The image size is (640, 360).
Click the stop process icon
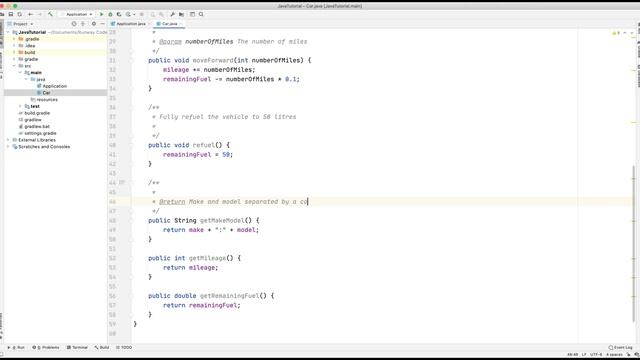[x=142, y=14]
